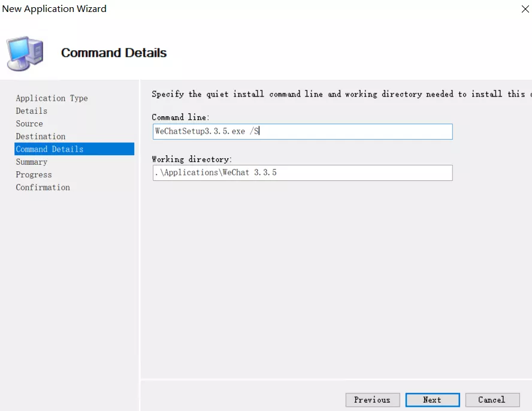Click the Progress step in sidebar
The width and height of the screenshot is (532, 411).
[x=34, y=175]
